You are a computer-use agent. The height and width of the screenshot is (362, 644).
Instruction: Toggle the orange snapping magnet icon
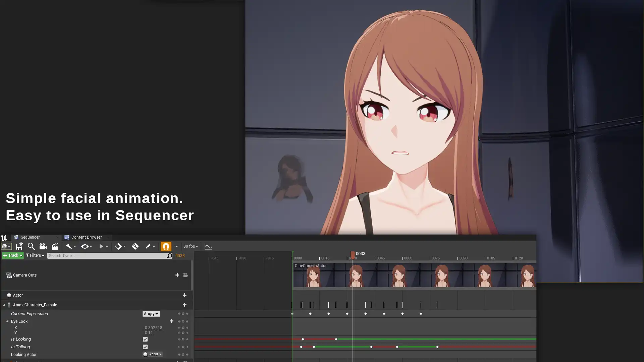[166, 246]
